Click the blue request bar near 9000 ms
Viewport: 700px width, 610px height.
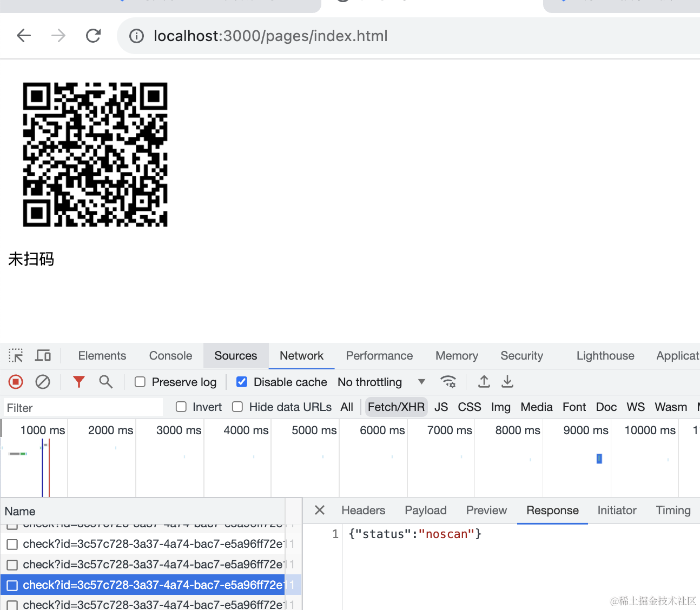(599, 459)
